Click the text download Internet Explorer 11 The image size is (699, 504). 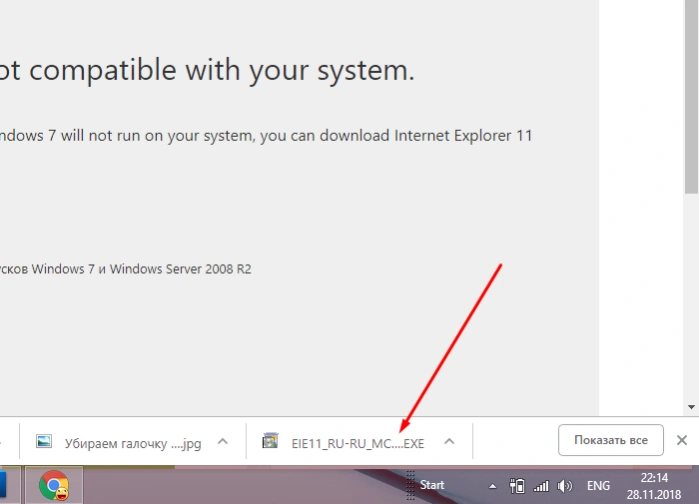click(426, 135)
